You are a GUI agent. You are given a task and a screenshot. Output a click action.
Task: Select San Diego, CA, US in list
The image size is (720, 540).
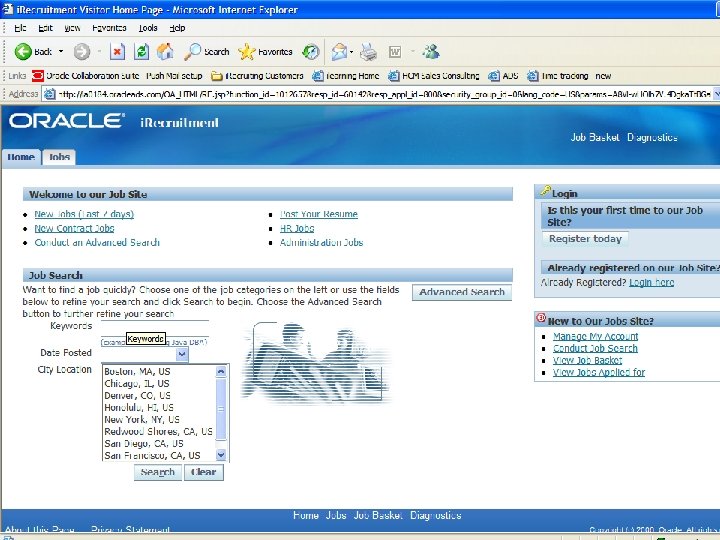tap(144, 444)
